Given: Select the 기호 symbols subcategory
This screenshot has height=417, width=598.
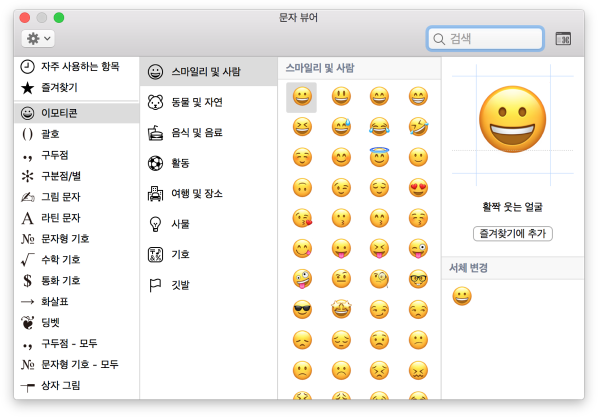Looking at the screenshot, I should [x=208, y=254].
